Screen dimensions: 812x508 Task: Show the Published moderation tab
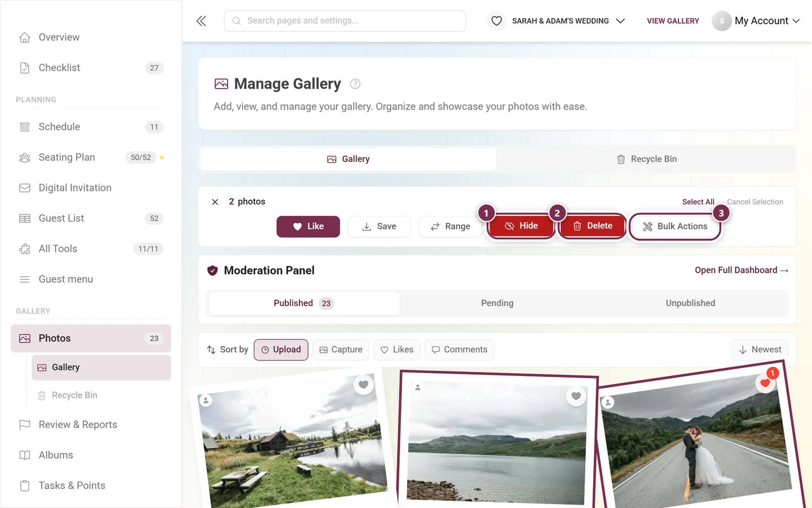[x=304, y=303]
